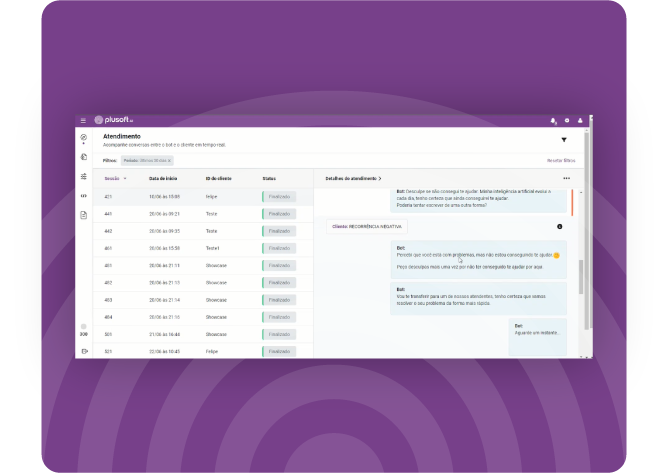Screen dimensions: 668x473
Task: Open the sliders settings sidebar icon
Action: (84, 176)
